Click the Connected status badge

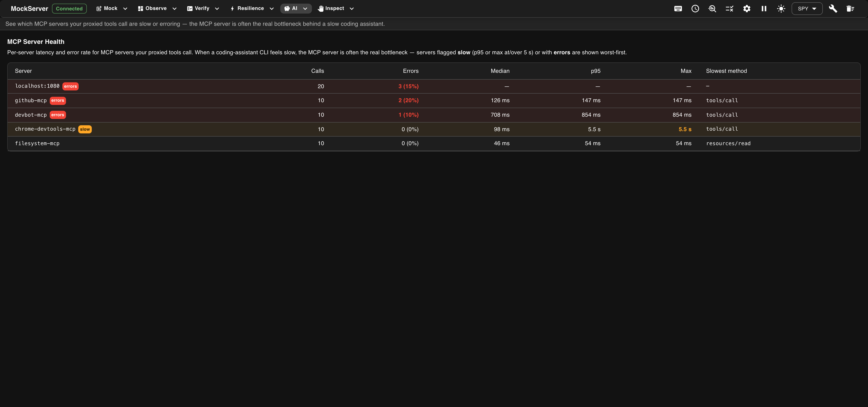69,9
